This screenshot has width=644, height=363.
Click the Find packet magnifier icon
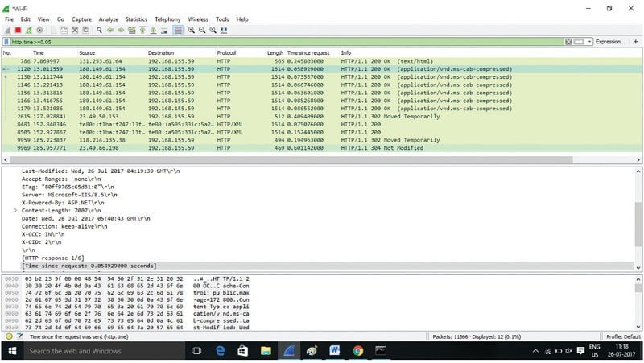98,30
